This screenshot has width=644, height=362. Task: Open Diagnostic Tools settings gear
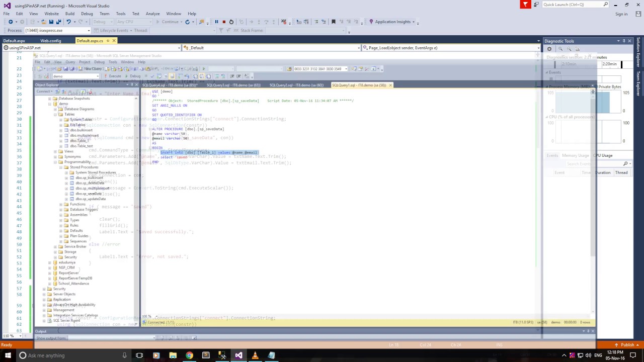point(549,49)
